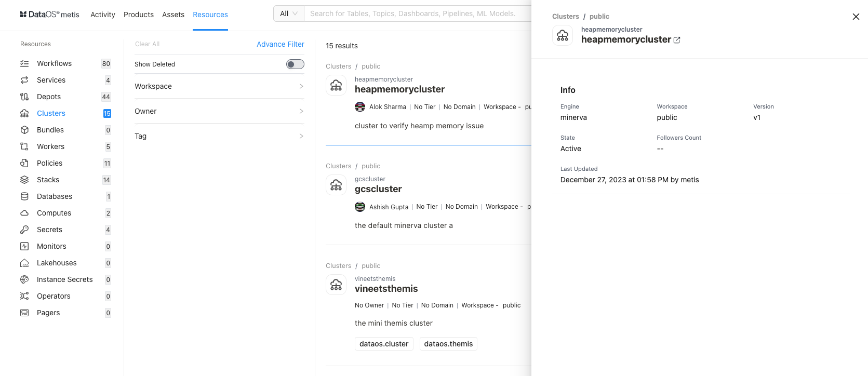Click cluster icon beside gcscluster result

click(x=336, y=185)
